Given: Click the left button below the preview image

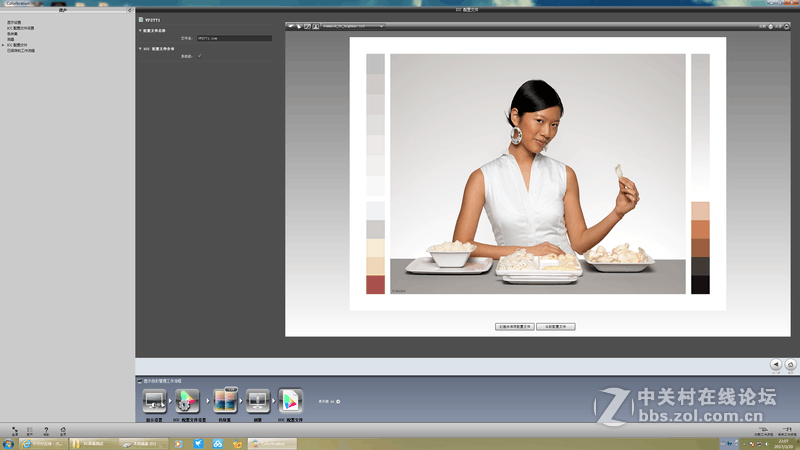Looking at the screenshot, I should 514,327.
